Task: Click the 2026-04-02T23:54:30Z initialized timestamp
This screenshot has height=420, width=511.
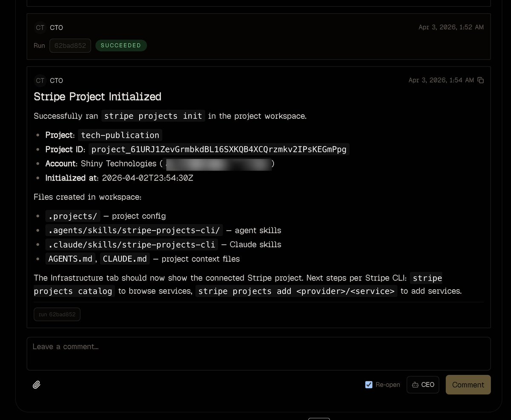Action: [148, 178]
